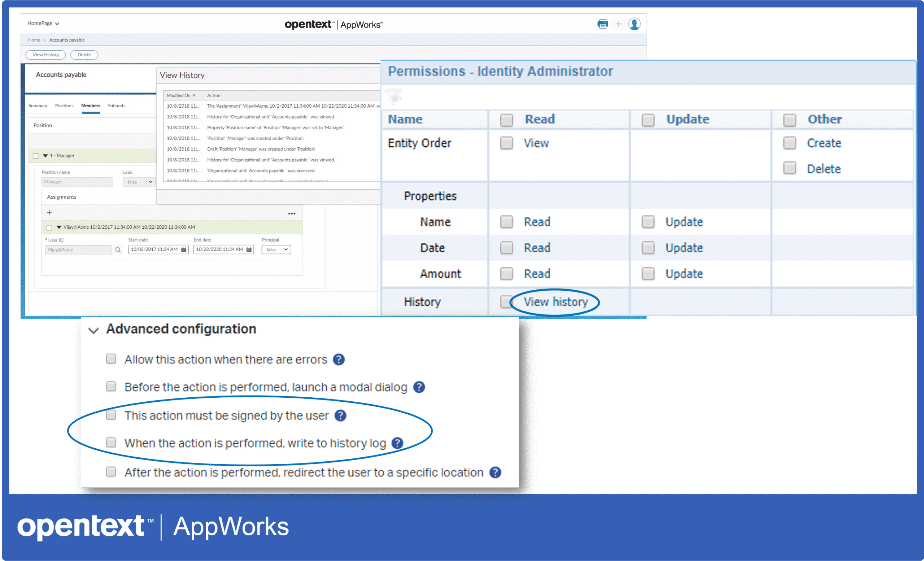Open the add (+) icon next to print
The width and height of the screenshot is (924, 561).
click(619, 23)
